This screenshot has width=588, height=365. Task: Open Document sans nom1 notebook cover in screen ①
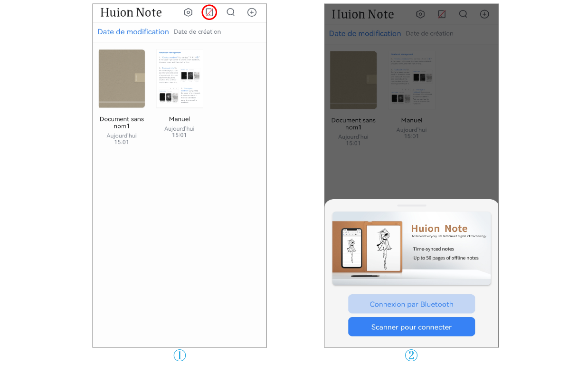pyautogui.click(x=122, y=78)
